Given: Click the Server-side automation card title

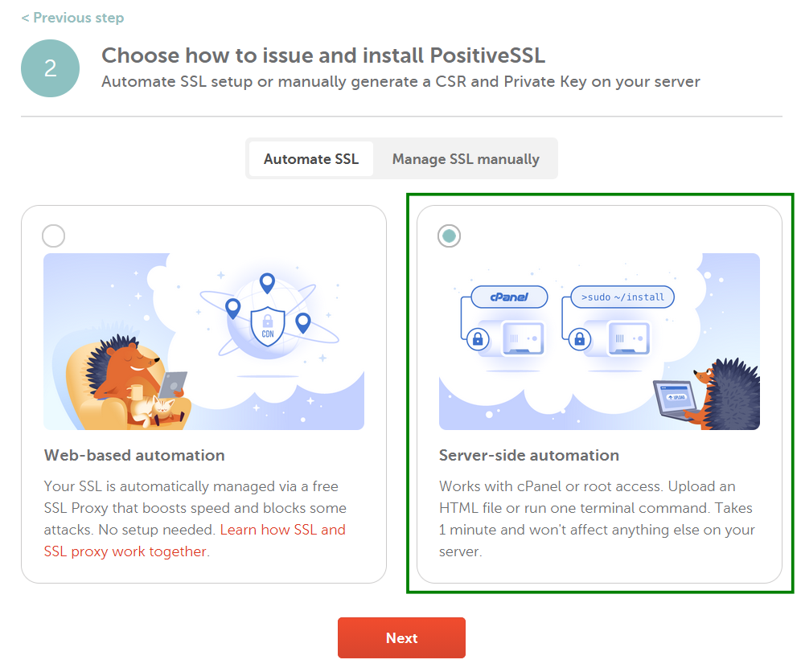Looking at the screenshot, I should tap(528, 455).
